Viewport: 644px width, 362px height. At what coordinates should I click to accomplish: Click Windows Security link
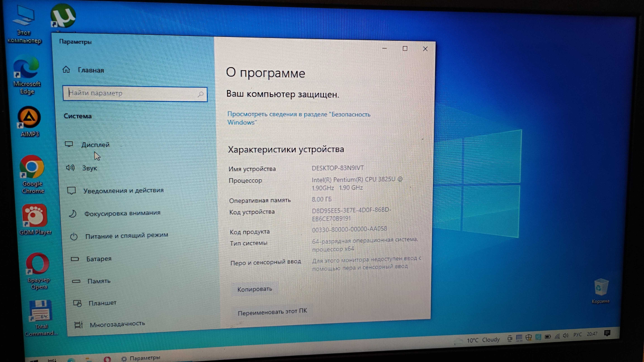[299, 118]
